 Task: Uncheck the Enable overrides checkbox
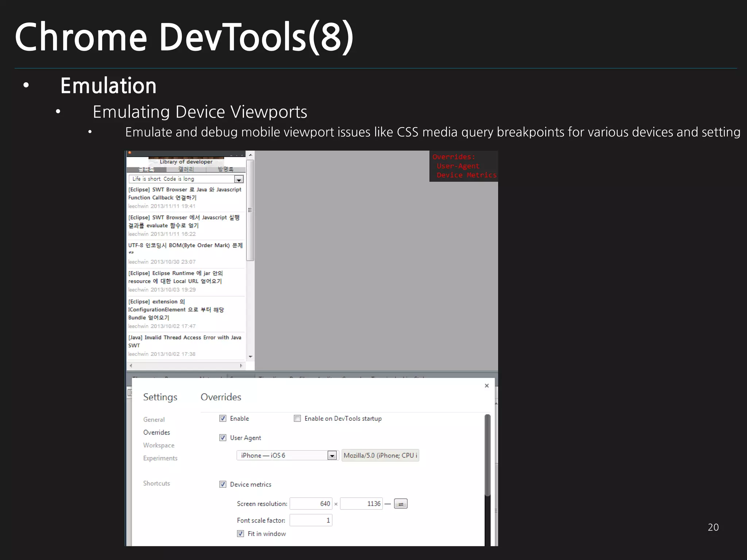click(222, 419)
